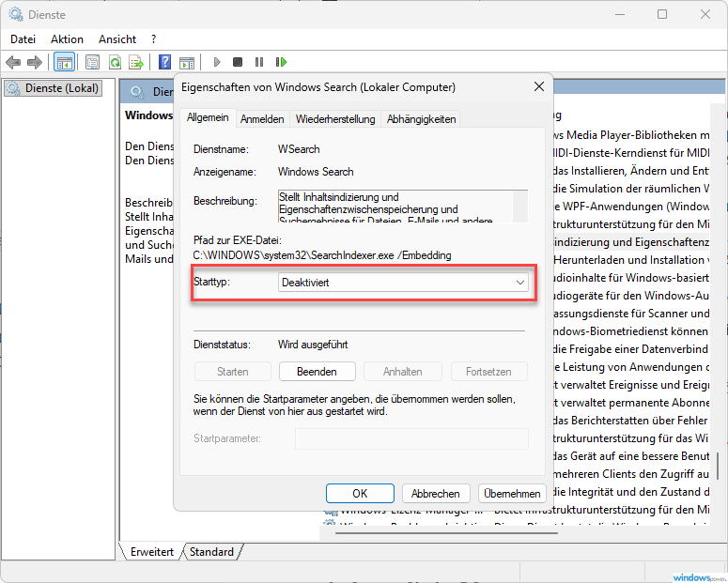Click the Back arrow toolbar icon

(13, 62)
